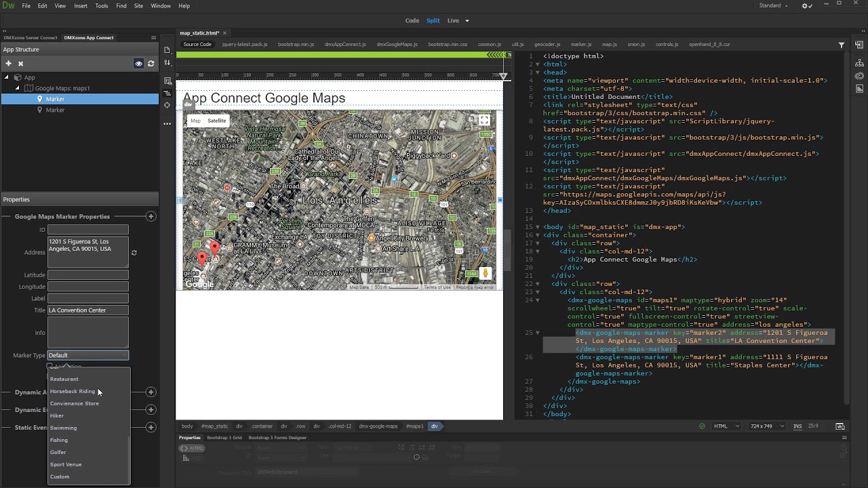Switch to DMXzone Server Connect tab
The height and width of the screenshot is (488, 868).
(31, 38)
